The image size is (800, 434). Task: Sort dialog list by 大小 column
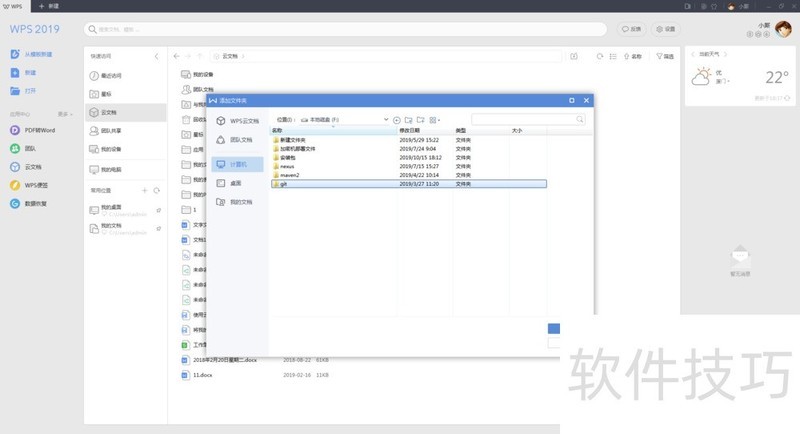528,131
